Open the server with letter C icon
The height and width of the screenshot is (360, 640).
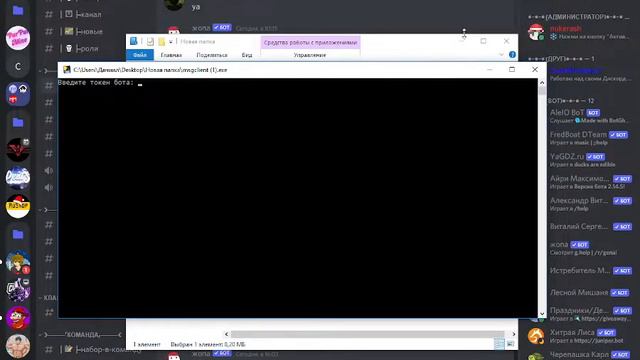click(x=18, y=67)
